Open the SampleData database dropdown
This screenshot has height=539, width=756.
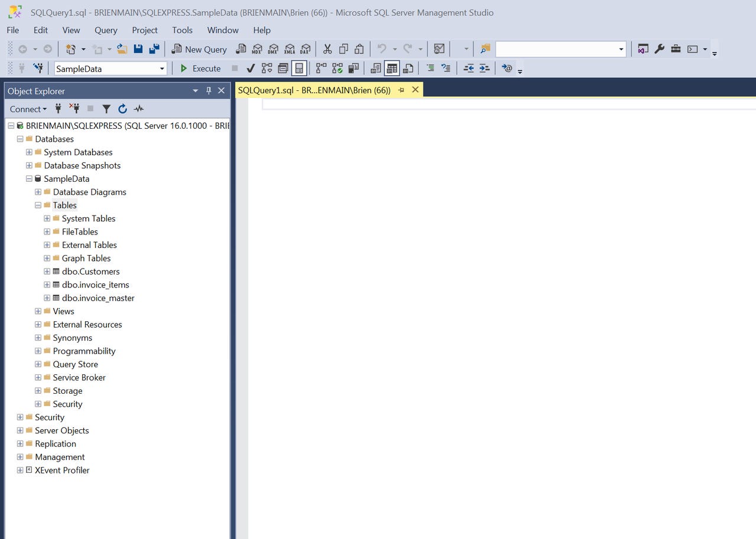pos(161,68)
